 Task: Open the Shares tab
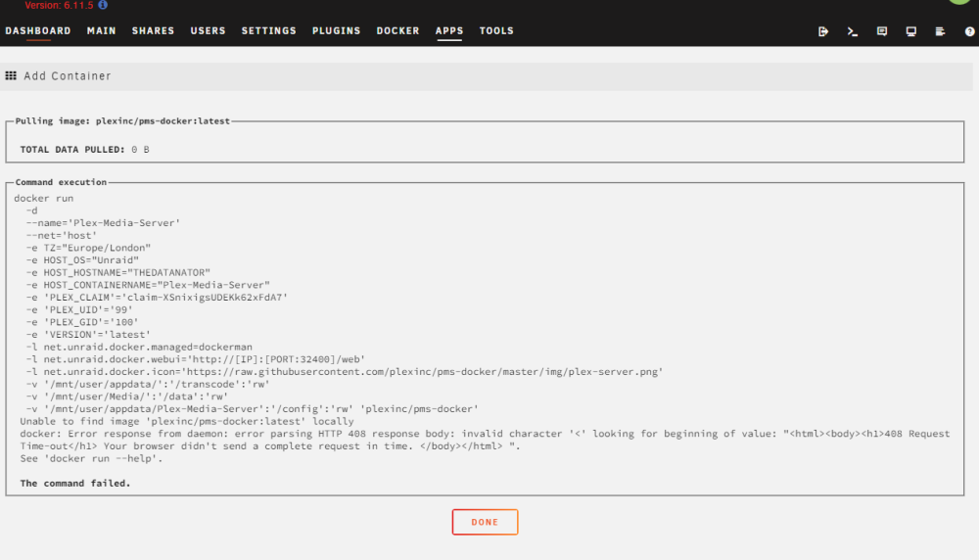click(153, 30)
